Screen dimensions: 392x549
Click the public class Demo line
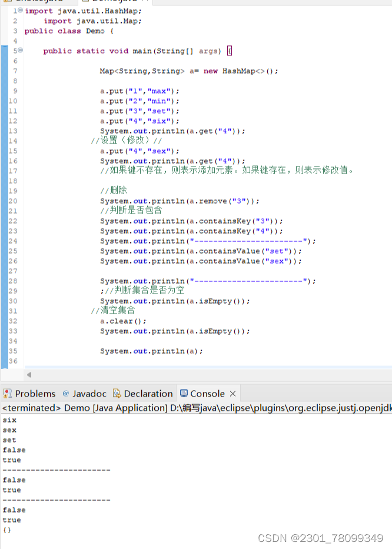[x=69, y=31]
